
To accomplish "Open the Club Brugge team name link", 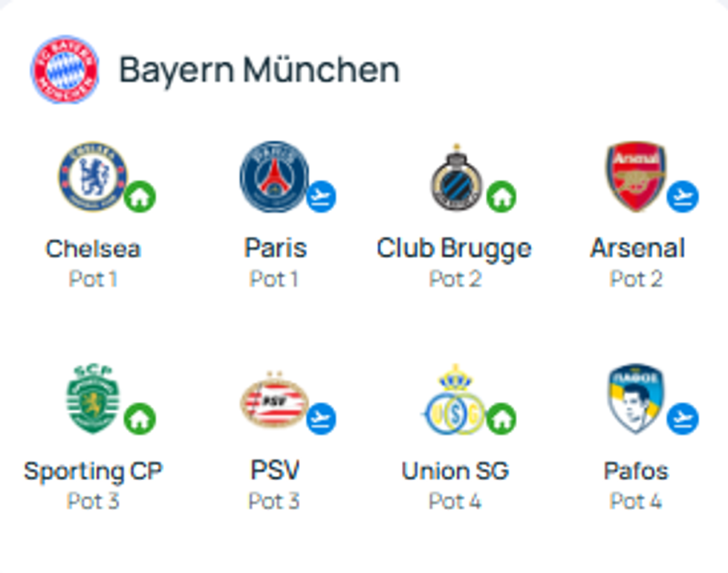I will click(x=454, y=248).
